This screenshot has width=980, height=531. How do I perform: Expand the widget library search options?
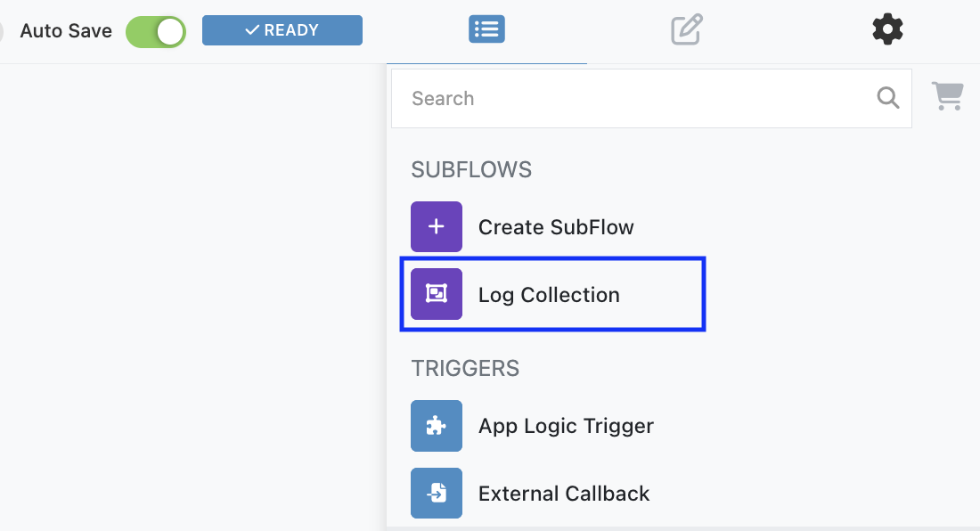(651, 98)
